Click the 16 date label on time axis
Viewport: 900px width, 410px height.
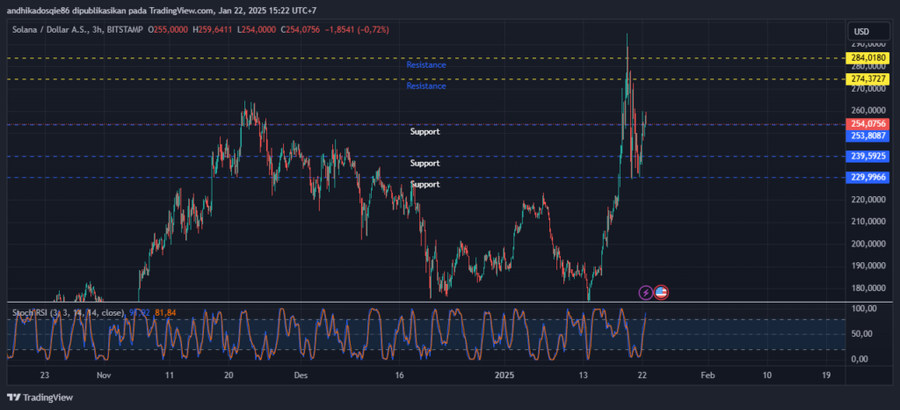click(x=400, y=375)
